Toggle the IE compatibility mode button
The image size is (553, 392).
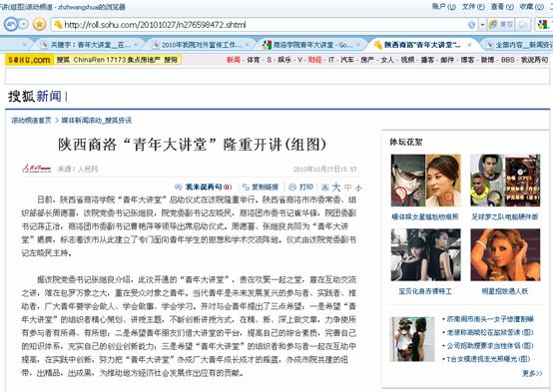(x=501, y=24)
